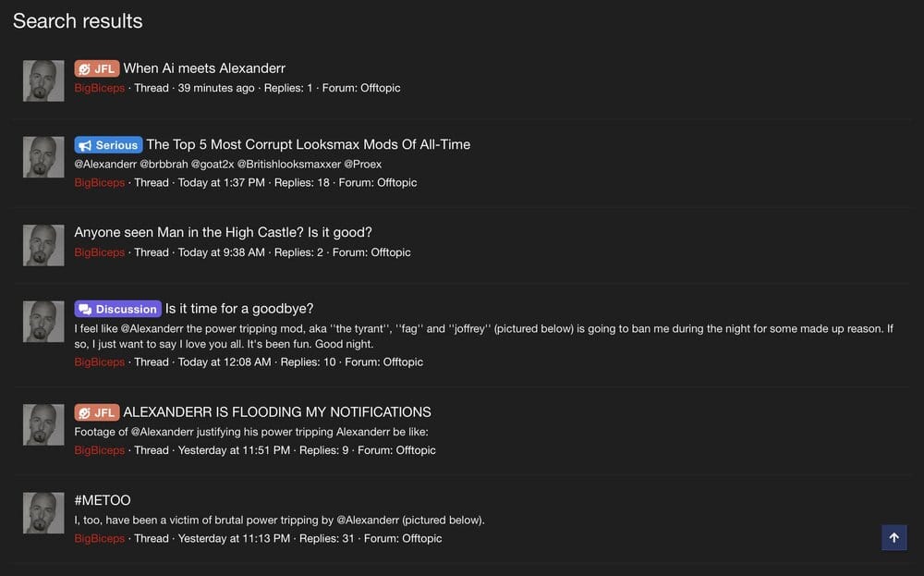Image resolution: width=924 pixels, height=576 pixels.
Task: Click the JFL tag on the Ai thread
Action: click(x=96, y=68)
